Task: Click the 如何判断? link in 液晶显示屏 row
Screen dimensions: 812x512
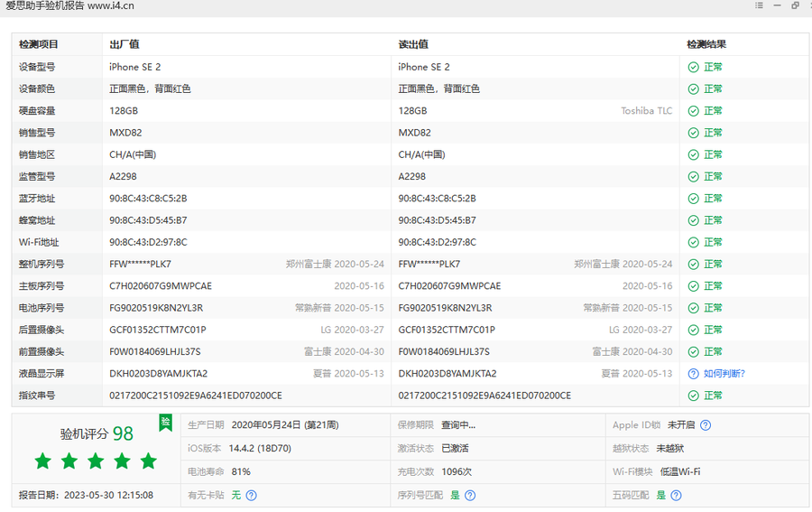Action: click(724, 374)
